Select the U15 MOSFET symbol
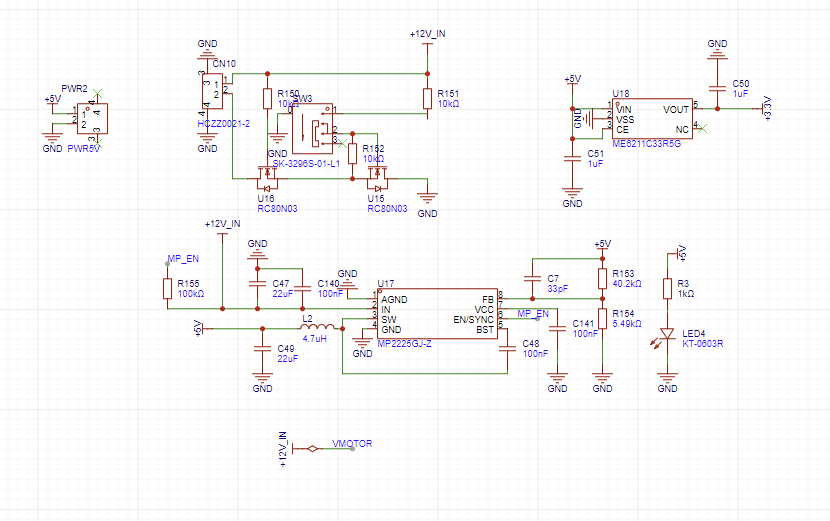 coord(377,179)
